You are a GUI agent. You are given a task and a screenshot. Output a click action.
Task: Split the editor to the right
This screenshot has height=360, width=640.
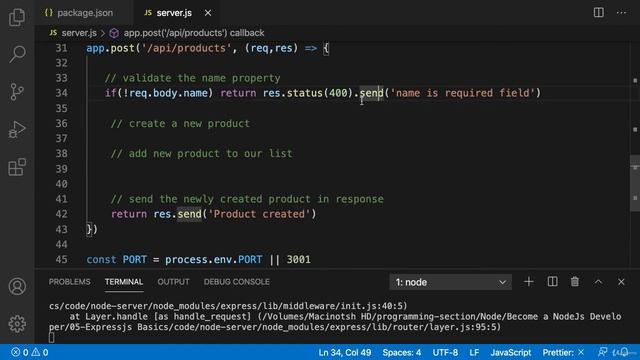(598, 13)
